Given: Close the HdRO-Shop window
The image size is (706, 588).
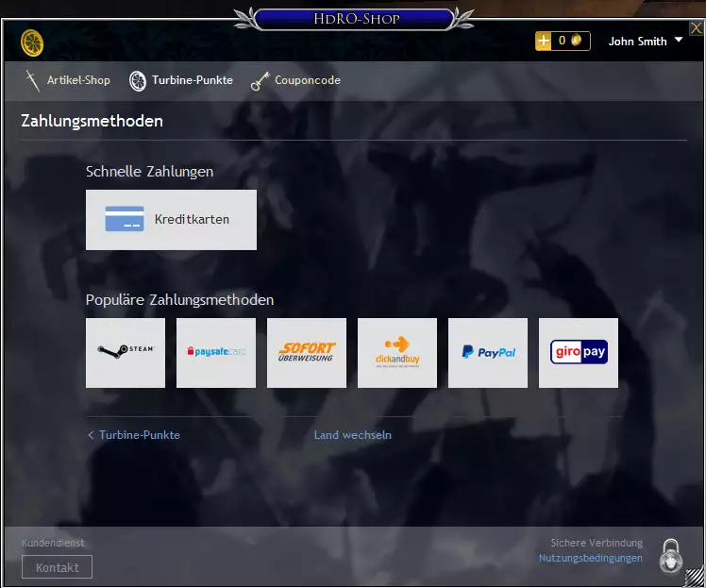Looking at the screenshot, I should (x=697, y=28).
